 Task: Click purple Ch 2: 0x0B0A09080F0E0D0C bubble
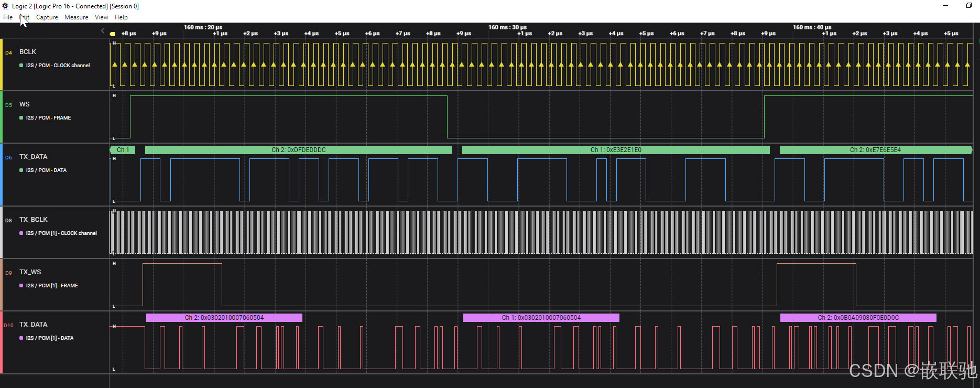[858, 318]
